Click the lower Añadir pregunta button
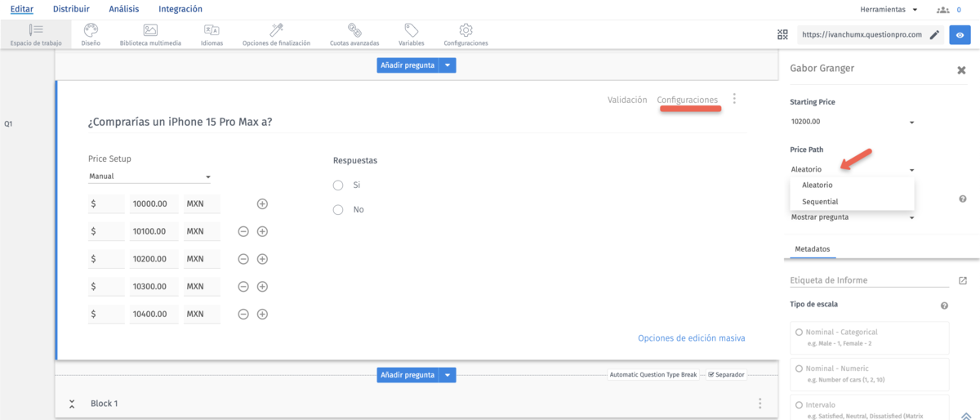Image resolution: width=980 pixels, height=420 pixels. click(408, 375)
